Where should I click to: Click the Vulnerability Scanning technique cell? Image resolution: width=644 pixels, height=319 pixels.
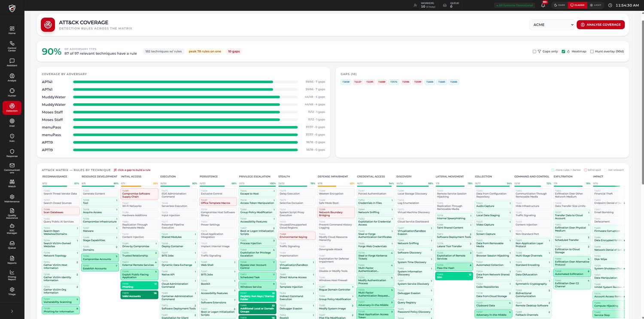[61, 301]
